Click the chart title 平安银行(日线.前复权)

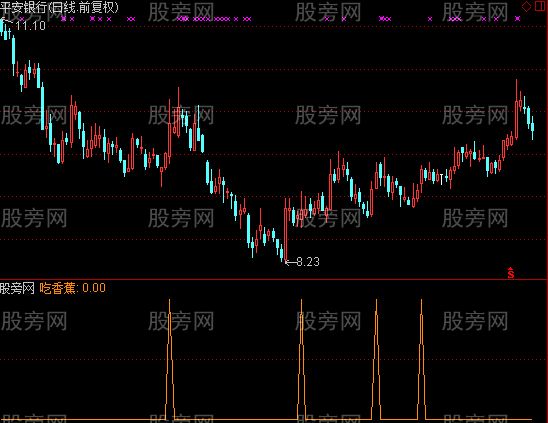[x=59, y=7]
